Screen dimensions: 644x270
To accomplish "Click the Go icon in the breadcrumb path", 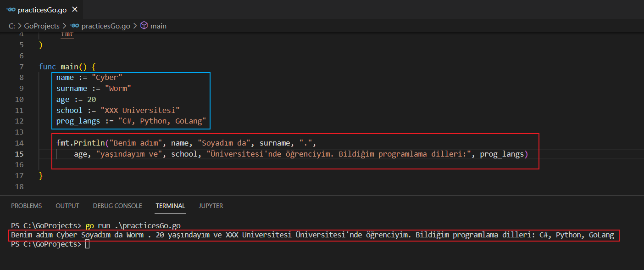I will (x=74, y=26).
